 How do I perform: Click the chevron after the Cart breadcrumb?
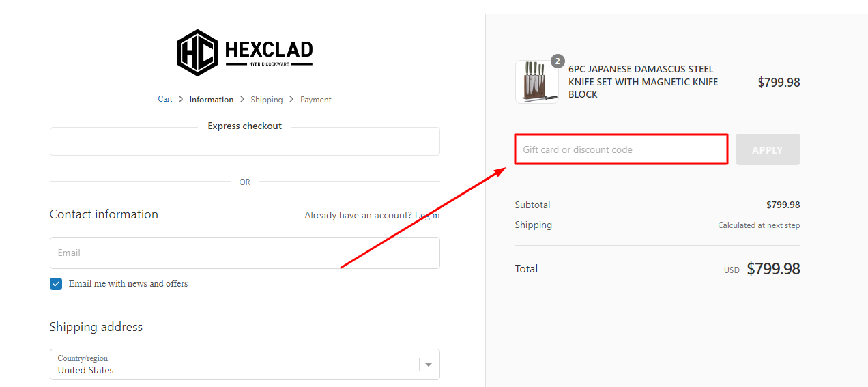tap(181, 99)
